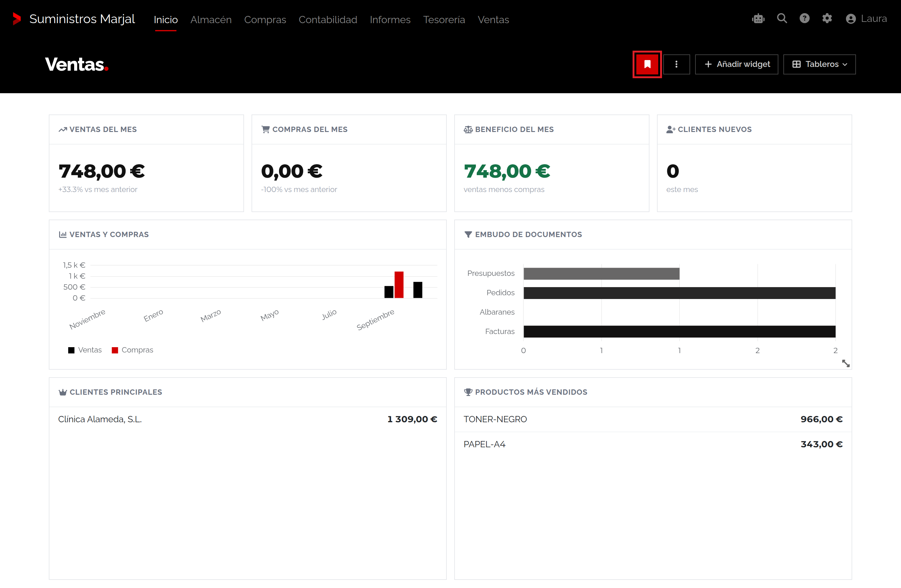Open the Almacén menu
Image resolution: width=901 pixels, height=588 pixels.
[211, 20]
